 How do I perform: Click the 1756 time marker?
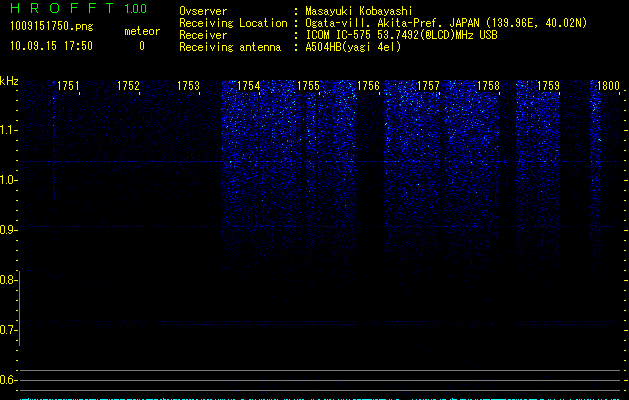click(x=368, y=86)
